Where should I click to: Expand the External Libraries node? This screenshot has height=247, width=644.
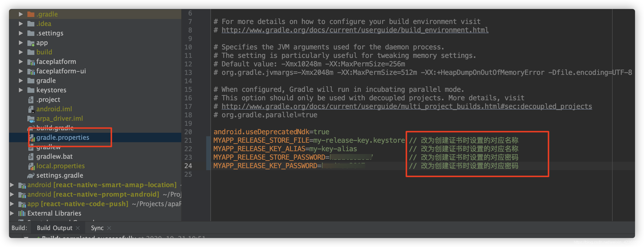12,213
